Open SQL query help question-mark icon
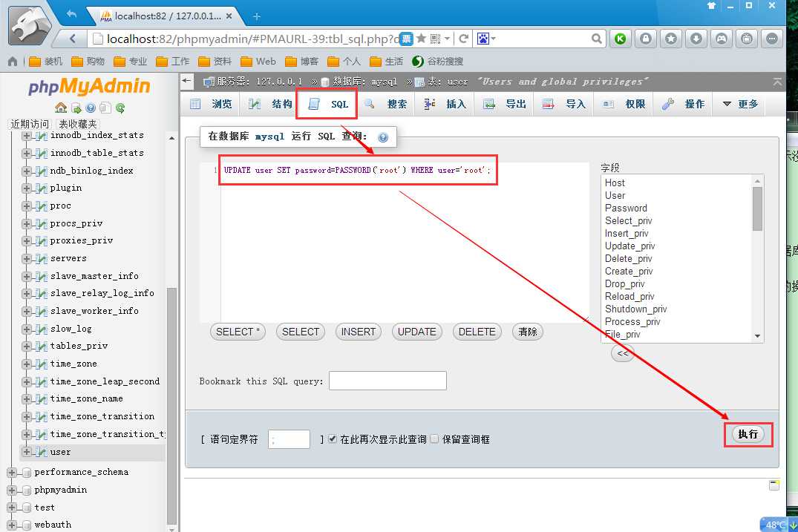The width and height of the screenshot is (798, 532). [x=383, y=137]
